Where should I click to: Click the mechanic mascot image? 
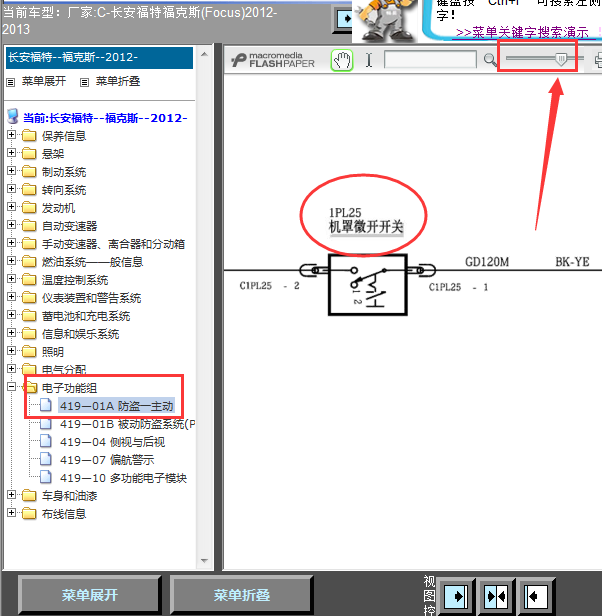[386, 21]
